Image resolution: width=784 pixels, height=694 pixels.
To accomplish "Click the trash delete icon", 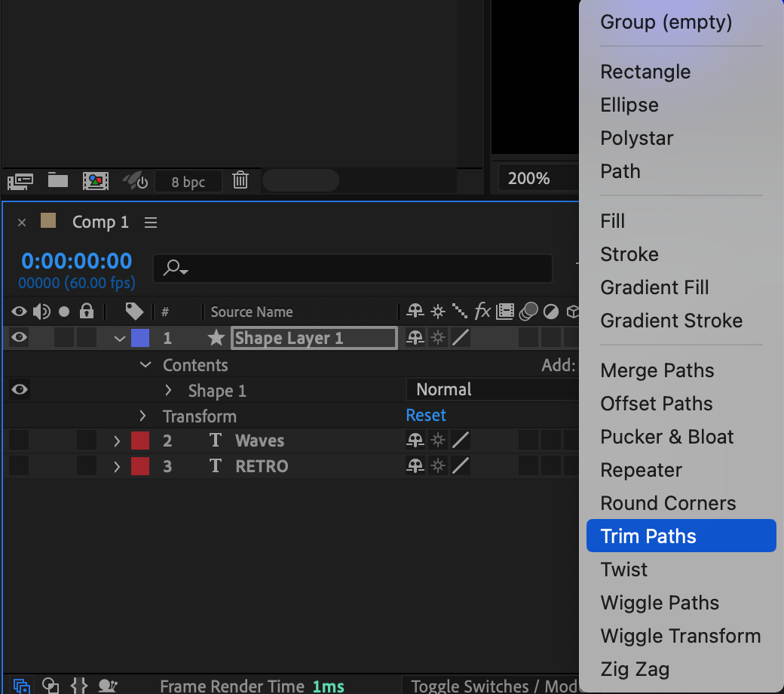I will coord(240,180).
